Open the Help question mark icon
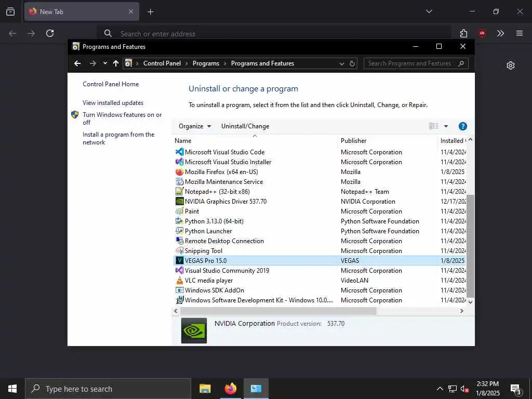This screenshot has width=532, height=399. coord(462,126)
